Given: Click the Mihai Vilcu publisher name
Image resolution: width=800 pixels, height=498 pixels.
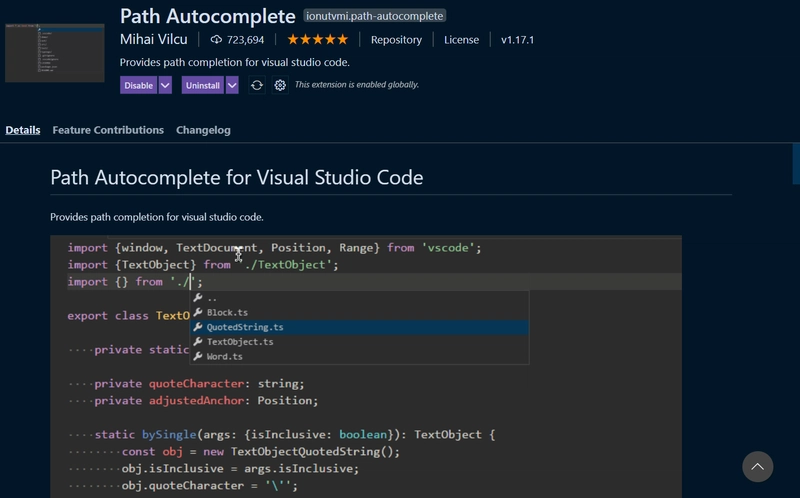Looking at the screenshot, I should [x=154, y=39].
